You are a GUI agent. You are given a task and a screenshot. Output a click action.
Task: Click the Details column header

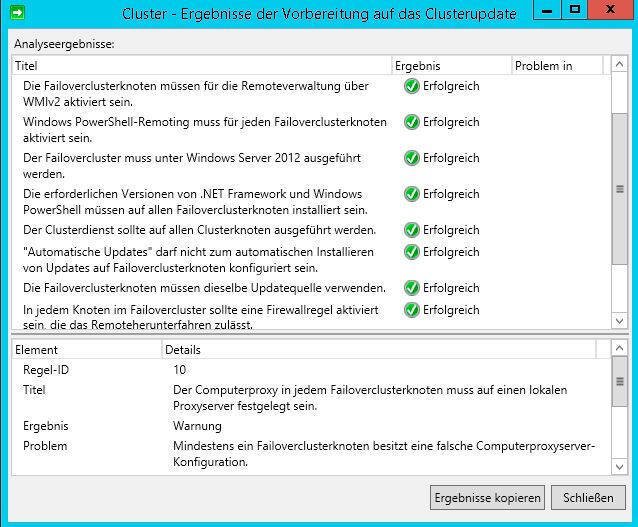[379, 350]
